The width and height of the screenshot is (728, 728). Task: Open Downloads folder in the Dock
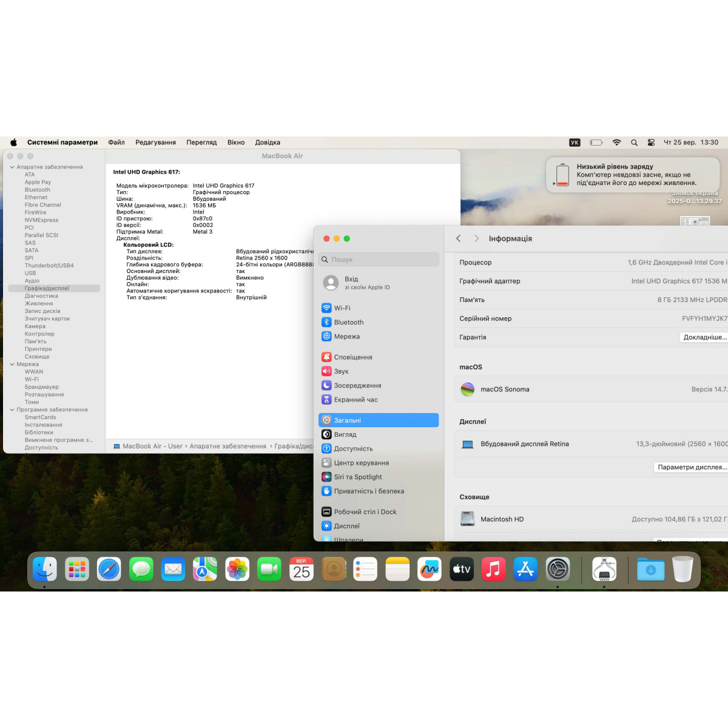point(651,569)
